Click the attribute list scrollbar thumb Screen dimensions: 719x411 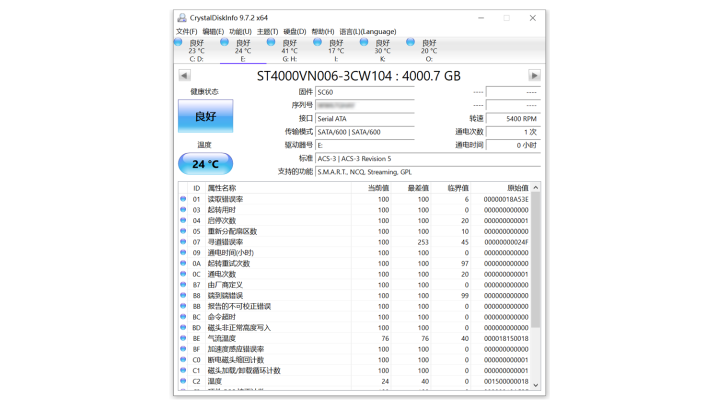click(536, 260)
